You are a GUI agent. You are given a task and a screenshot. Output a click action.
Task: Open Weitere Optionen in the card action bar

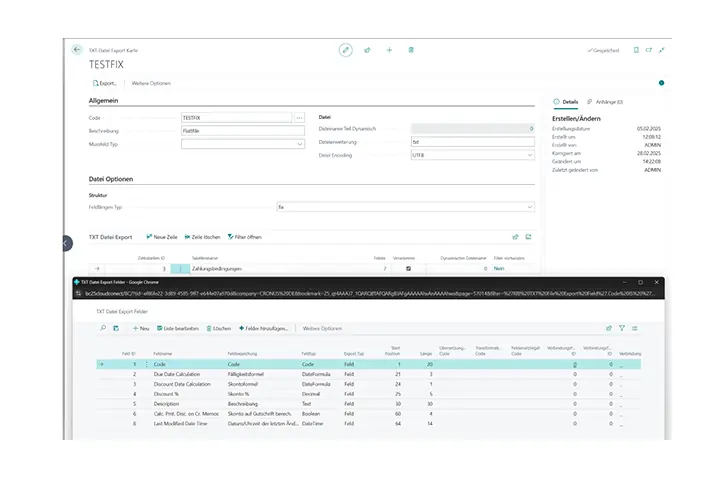(x=151, y=83)
